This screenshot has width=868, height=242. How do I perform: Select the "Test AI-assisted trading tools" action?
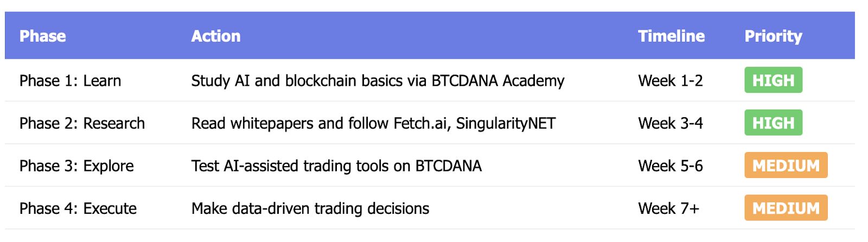[336, 166]
